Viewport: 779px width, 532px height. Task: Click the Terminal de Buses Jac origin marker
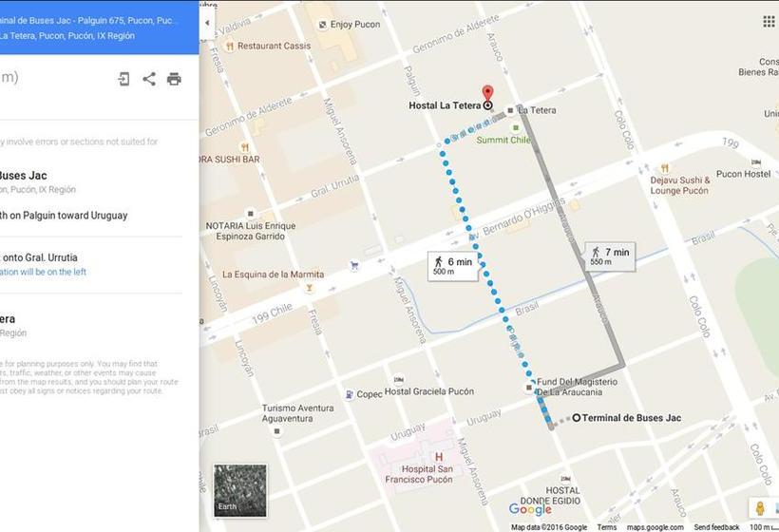577,418
